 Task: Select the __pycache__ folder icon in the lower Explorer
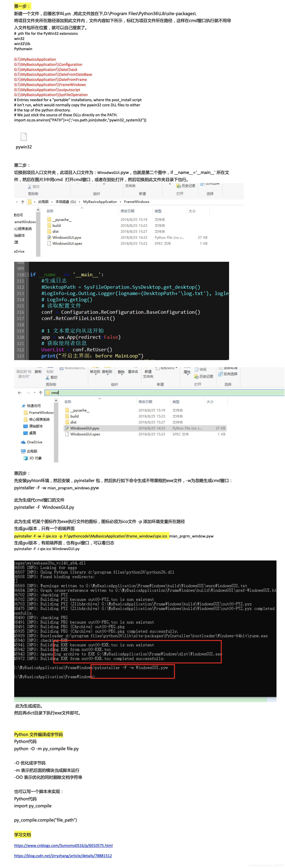point(67,410)
